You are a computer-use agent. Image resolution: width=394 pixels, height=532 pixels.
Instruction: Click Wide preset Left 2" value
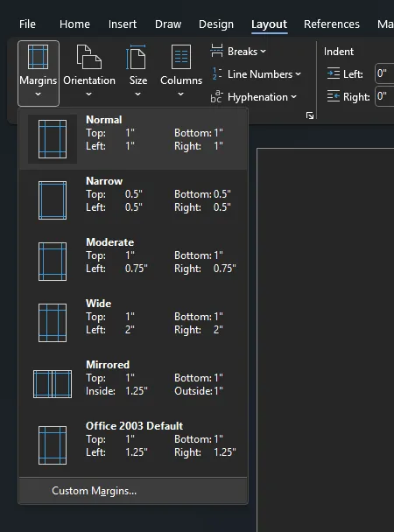130,330
